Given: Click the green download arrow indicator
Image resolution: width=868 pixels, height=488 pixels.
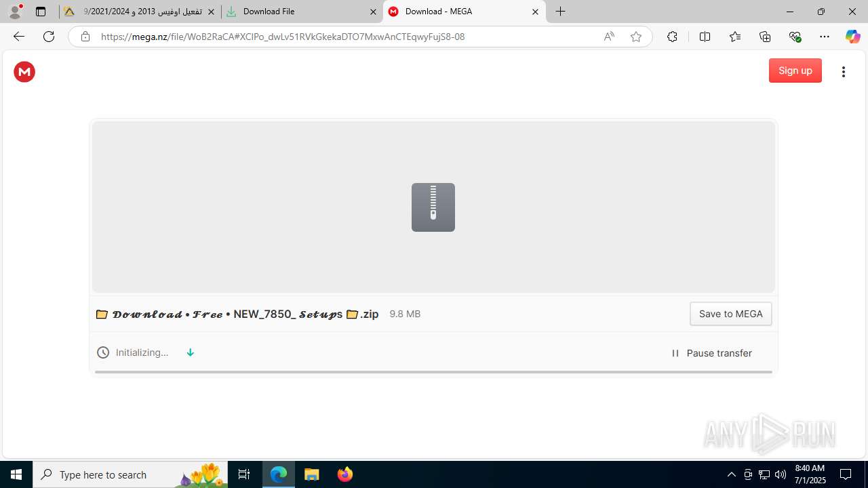Looking at the screenshot, I should click(x=191, y=352).
